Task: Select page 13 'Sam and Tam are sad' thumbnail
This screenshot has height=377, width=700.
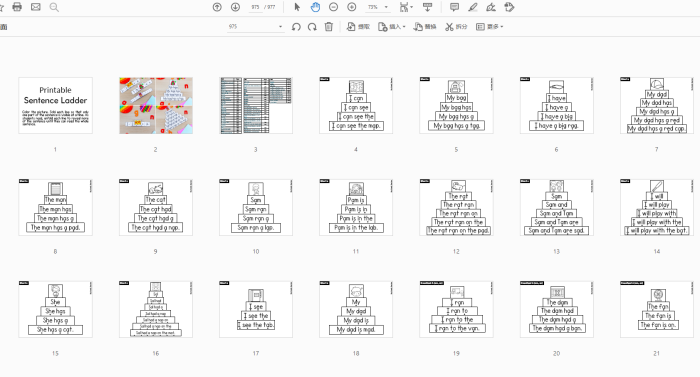Action: click(x=556, y=207)
